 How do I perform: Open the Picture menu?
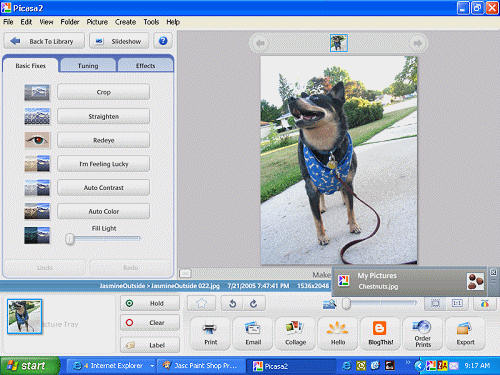click(97, 22)
